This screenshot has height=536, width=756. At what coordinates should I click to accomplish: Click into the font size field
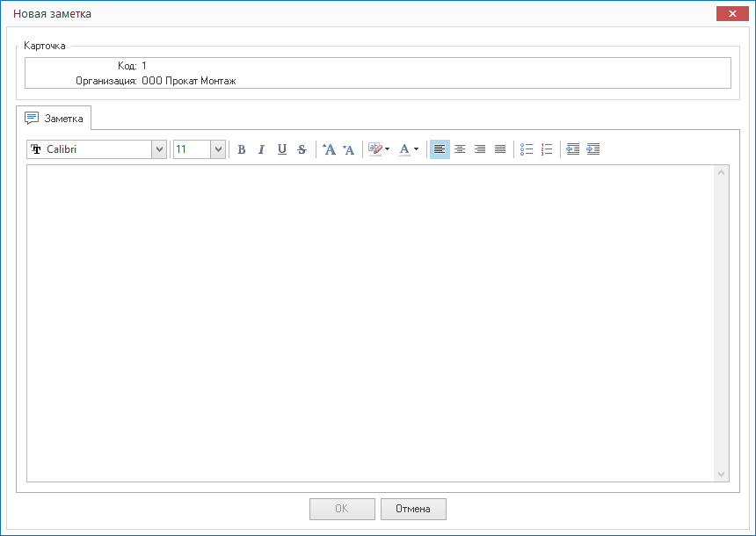pyautogui.click(x=192, y=149)
